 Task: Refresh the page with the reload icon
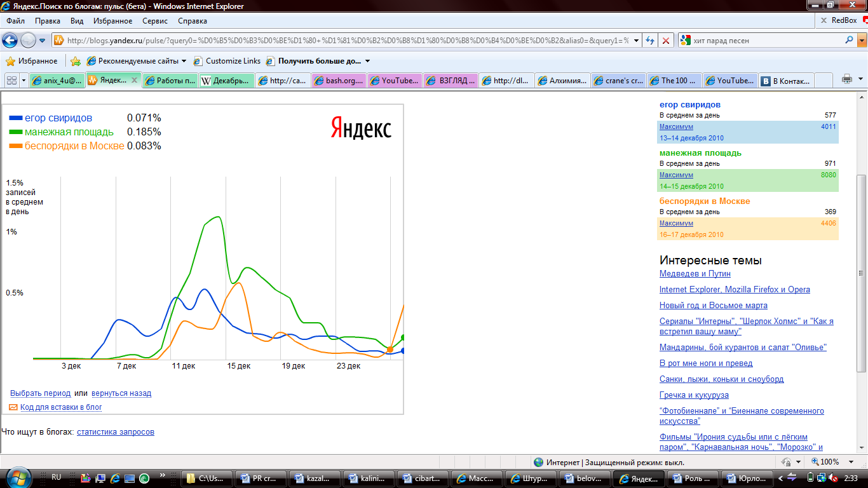(x=650, y=40)
